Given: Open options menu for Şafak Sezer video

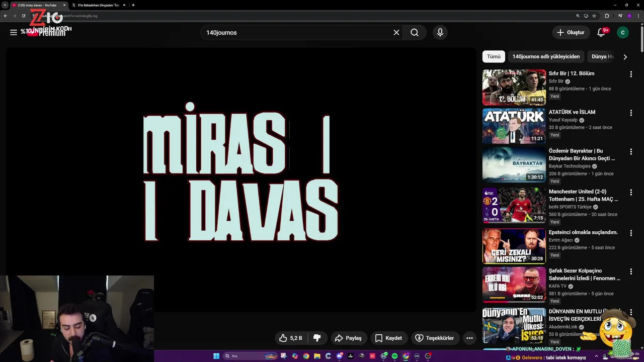Looking at the screenshot, I should (x=630, y=271).
